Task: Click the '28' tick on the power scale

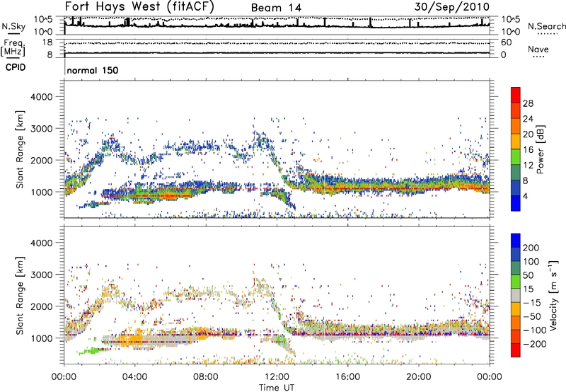Action: tap(528, 103)
